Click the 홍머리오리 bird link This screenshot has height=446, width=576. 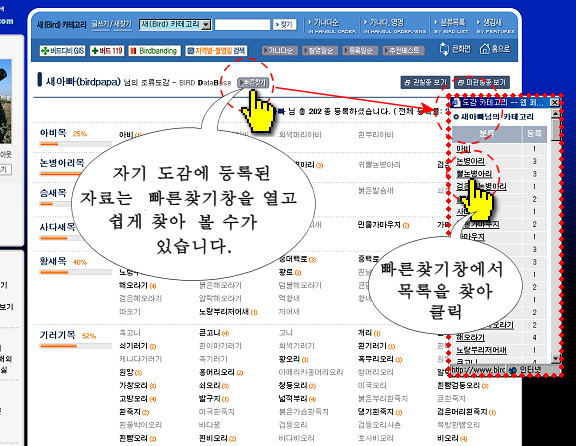pos(221,372)
